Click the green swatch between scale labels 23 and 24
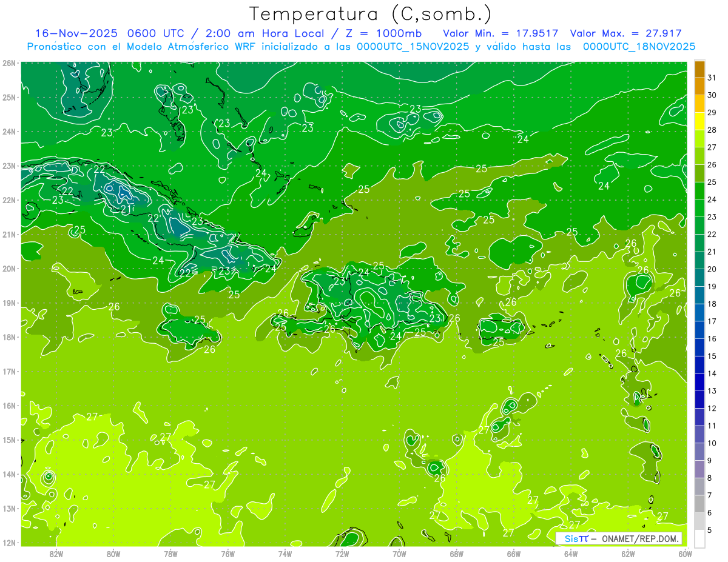Image resolution: width=728 pixels, height=562 pixels. click(699, 208)
